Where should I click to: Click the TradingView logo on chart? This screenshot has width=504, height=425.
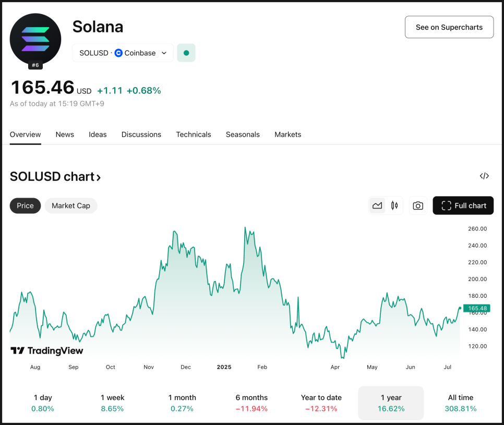point(47,350)
